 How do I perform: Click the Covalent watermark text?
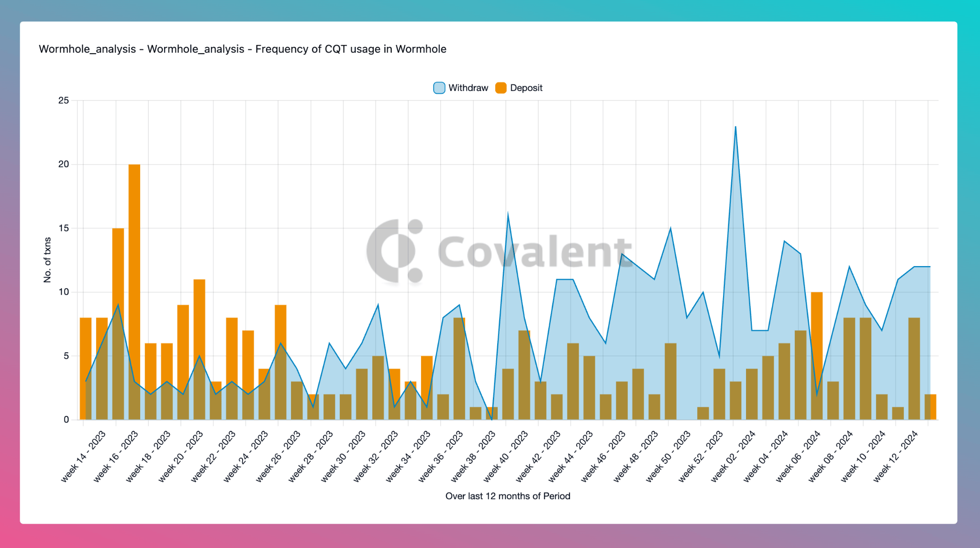point(535,251)
